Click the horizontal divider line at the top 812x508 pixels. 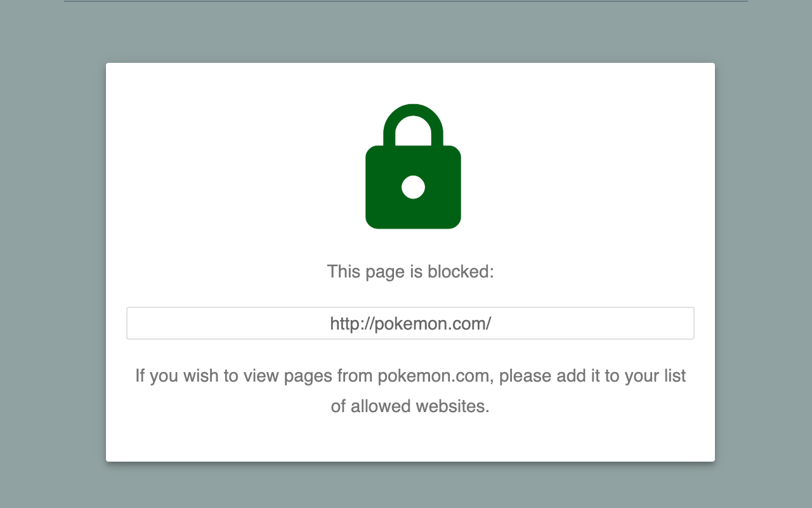[406, 1]
